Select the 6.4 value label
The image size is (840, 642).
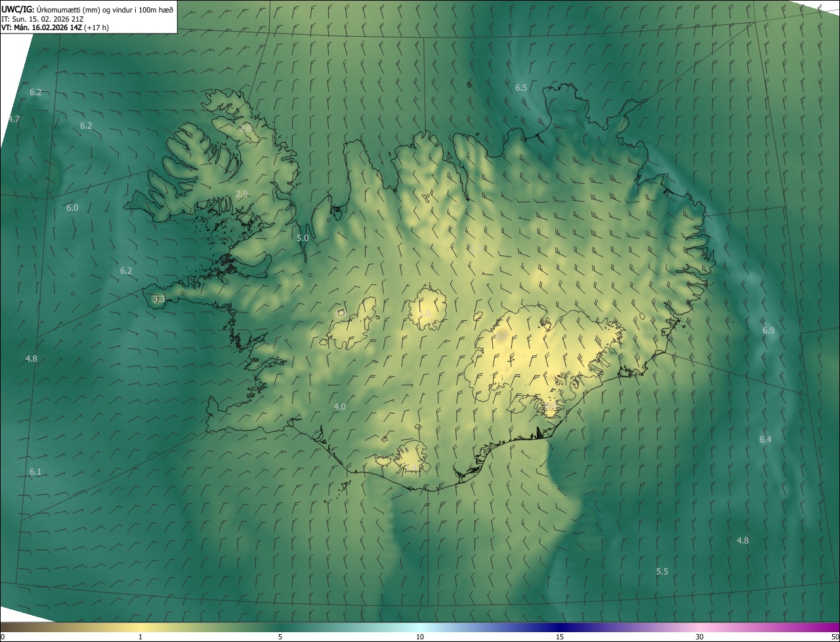tap(765, 439)
